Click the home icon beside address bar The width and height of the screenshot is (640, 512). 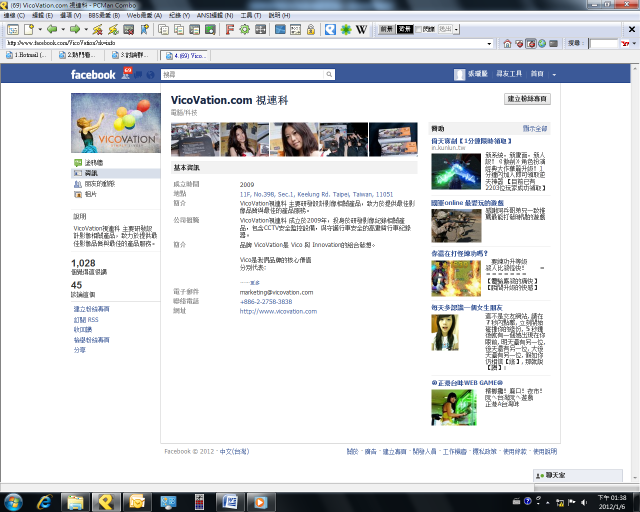click(x=507, y=43)
